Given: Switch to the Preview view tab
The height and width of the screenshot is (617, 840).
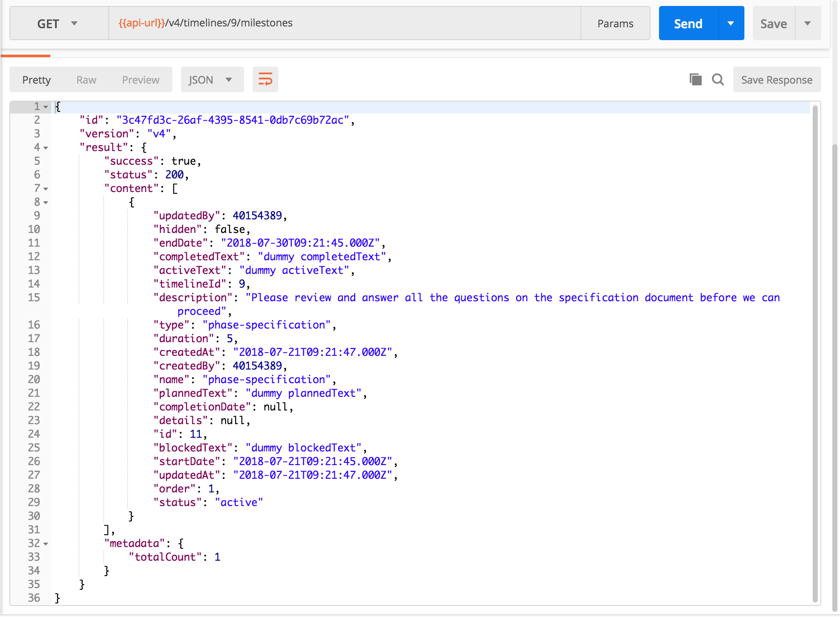Looking at the screenshot, I should 140,80.
